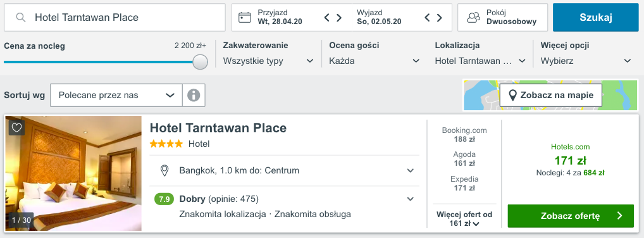Viewport: 644px width, 238px height.
Task: Click the guests icon beside Pokój
Action: (x=474, y=17)
